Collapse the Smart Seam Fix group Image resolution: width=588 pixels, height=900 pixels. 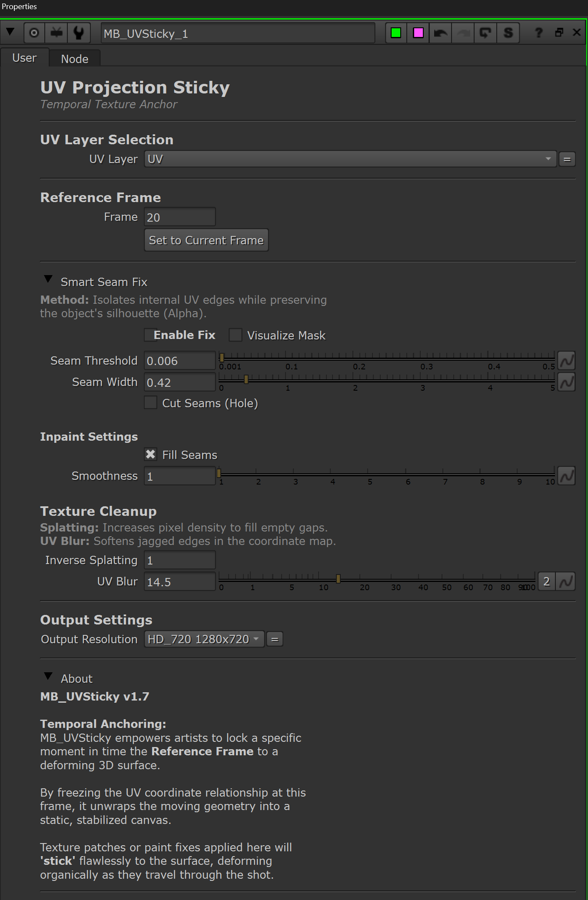click(48, 279)
